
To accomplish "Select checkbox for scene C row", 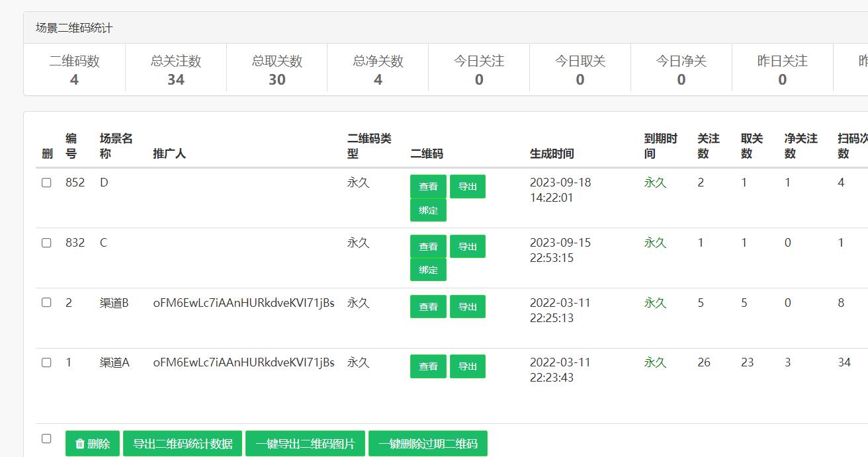I will [x=46, y=243].
